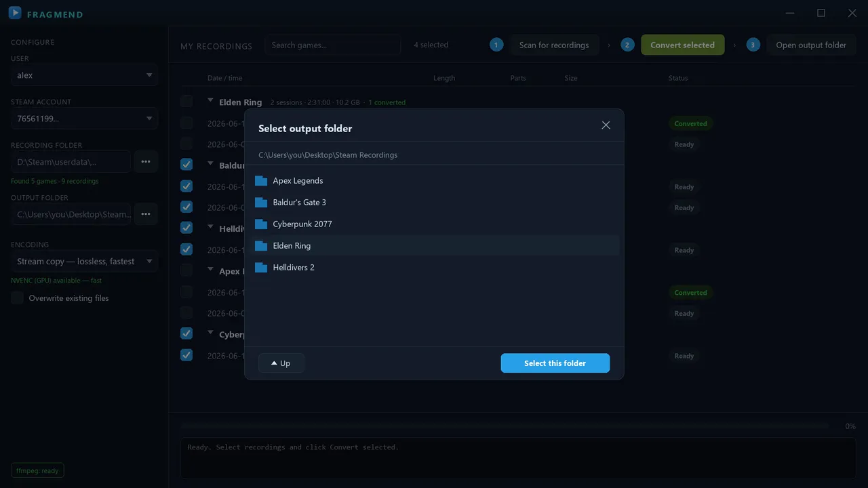Viewport: 868px width, 488px height.
Task: Start Convert selected
Action: click(682, 45)
